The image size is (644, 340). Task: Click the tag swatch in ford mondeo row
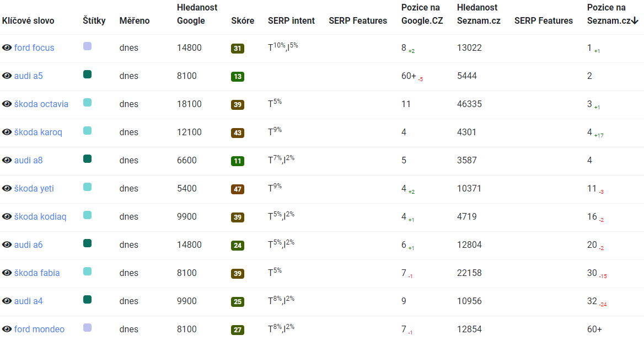click(x=88, y=328)
